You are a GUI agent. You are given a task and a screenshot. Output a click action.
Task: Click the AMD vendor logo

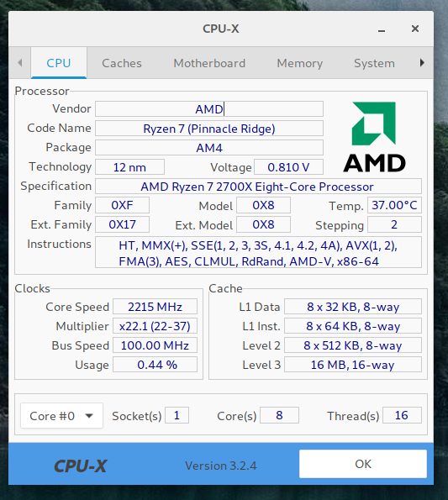[374, 137]
